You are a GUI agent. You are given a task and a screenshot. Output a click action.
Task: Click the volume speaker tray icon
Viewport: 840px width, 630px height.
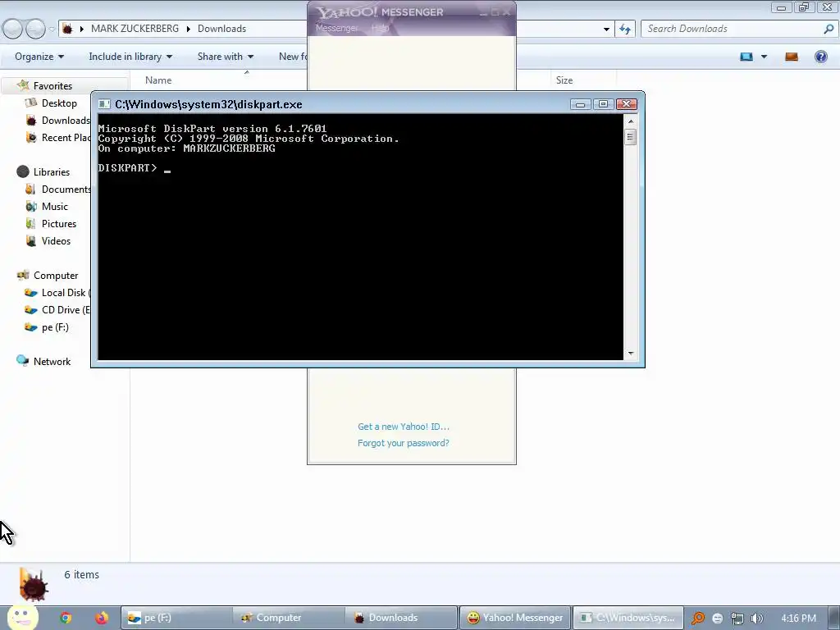[x=757, y=619]
